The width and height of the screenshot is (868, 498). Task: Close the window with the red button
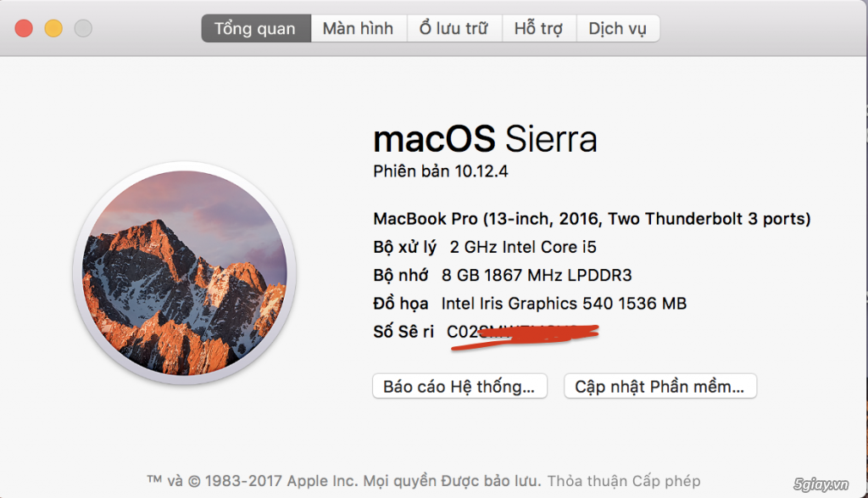[x=24, y=28]
